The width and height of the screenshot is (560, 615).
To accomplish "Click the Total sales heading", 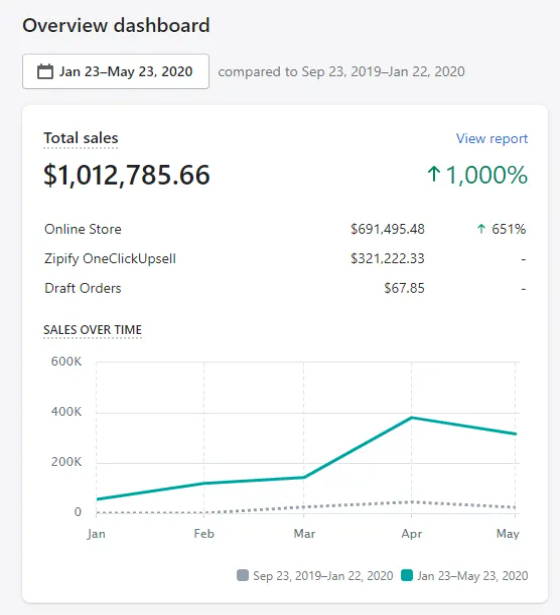I will point(81,138).
